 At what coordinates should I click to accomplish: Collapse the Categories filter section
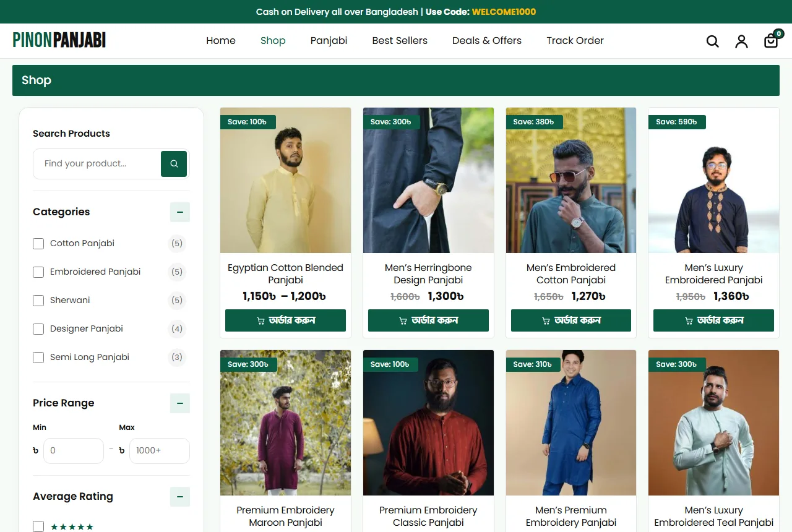tap(180, 212)
